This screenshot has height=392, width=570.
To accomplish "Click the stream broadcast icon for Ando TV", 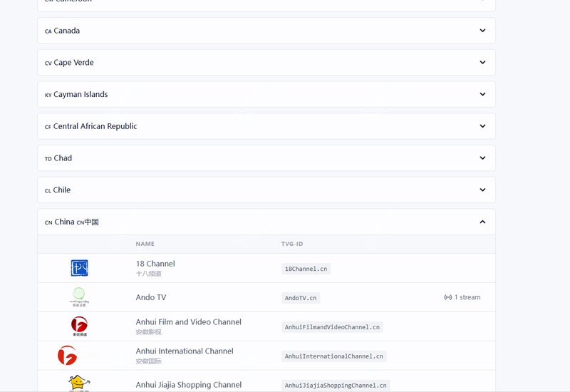I will point(447,297).
